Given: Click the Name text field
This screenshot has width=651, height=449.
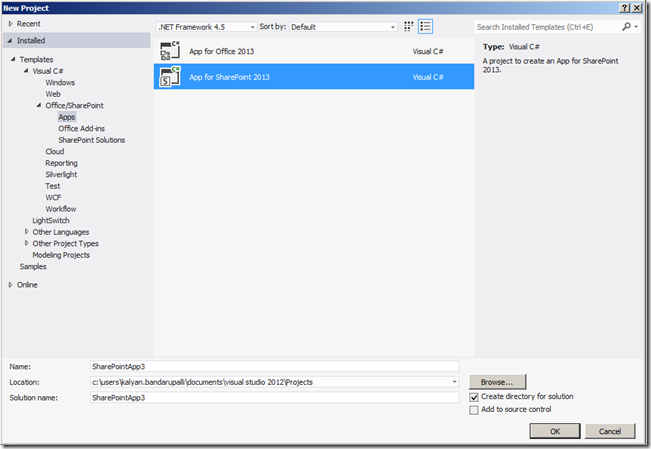Looking at the screenshot, I should [x=274, y=366].
